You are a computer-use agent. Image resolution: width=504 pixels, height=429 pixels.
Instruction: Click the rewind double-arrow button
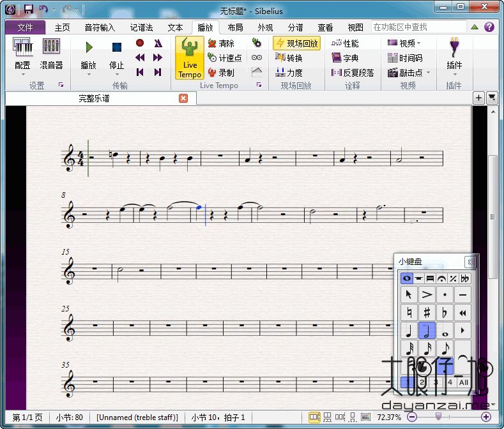140,57
